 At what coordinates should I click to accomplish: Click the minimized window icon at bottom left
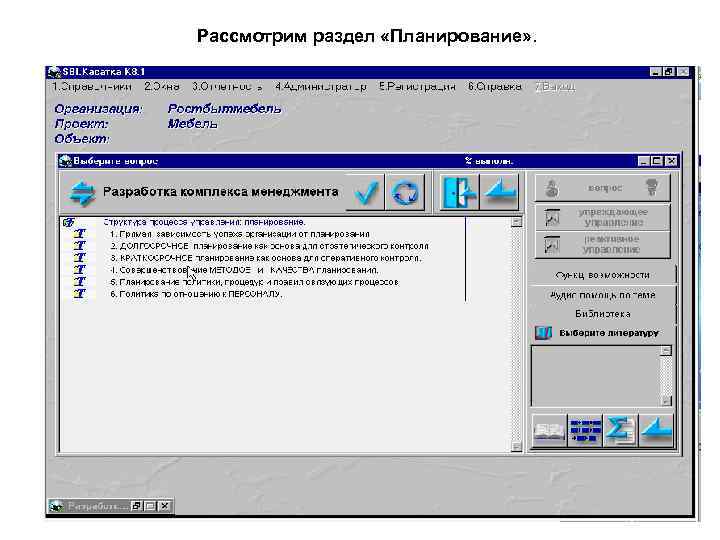point(56,506)
